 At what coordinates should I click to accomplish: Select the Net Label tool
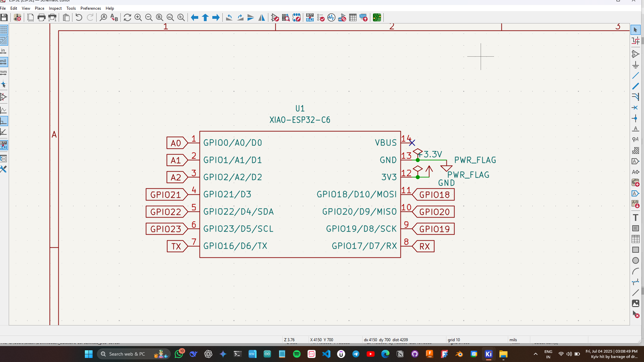click(635, 129)
